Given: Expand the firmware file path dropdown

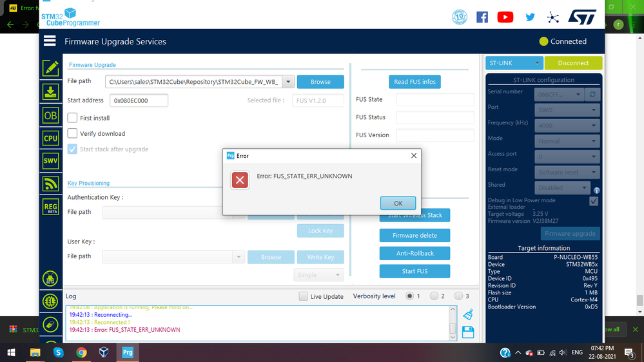Looking at the screenshot, I should [x=288, y=82].
